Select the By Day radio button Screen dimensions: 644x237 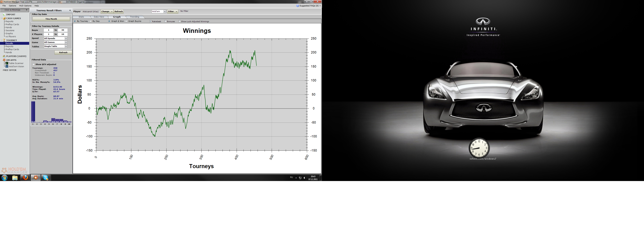(x=91, y=21)
